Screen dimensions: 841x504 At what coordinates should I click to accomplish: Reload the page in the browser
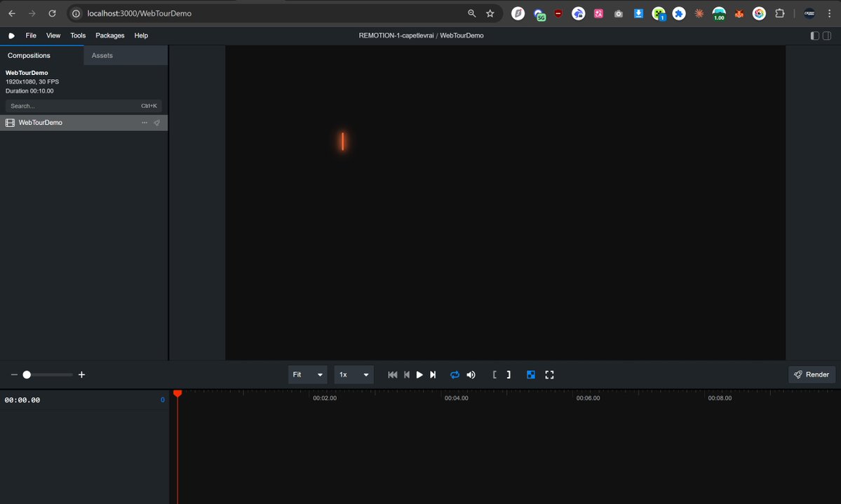click(x=52, y=13)
